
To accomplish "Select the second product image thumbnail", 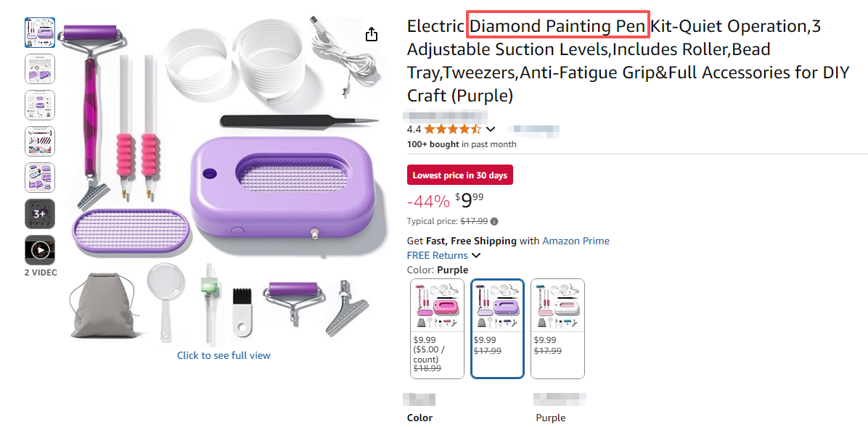I will click(x=40, y=69).
